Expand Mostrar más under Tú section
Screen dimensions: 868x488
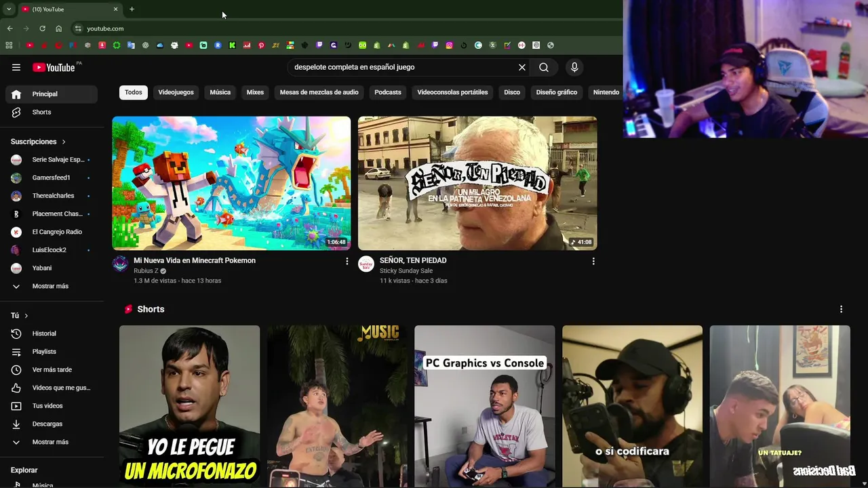pyautogui.click(x=52, y=442)
